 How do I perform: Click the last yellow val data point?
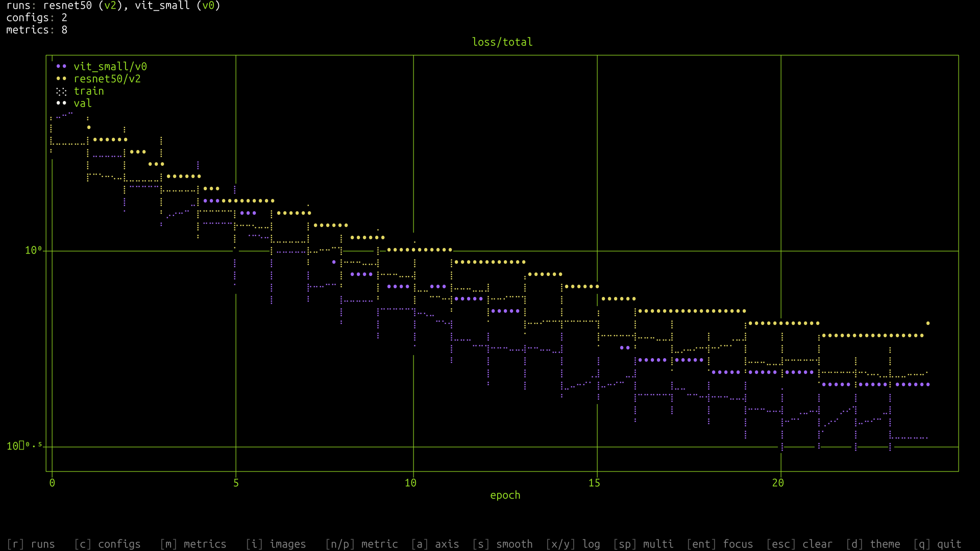pos(928,323)
